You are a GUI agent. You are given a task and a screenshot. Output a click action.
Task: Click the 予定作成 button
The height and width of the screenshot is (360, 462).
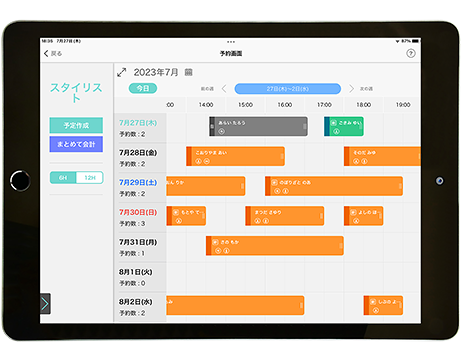(x=76, y=125)
